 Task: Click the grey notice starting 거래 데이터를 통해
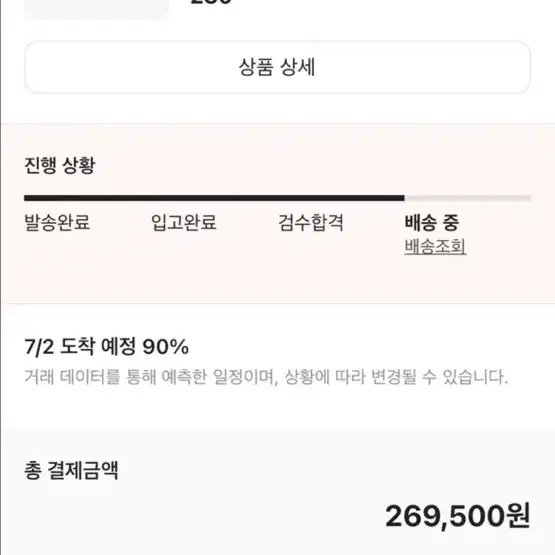point(266,377)
